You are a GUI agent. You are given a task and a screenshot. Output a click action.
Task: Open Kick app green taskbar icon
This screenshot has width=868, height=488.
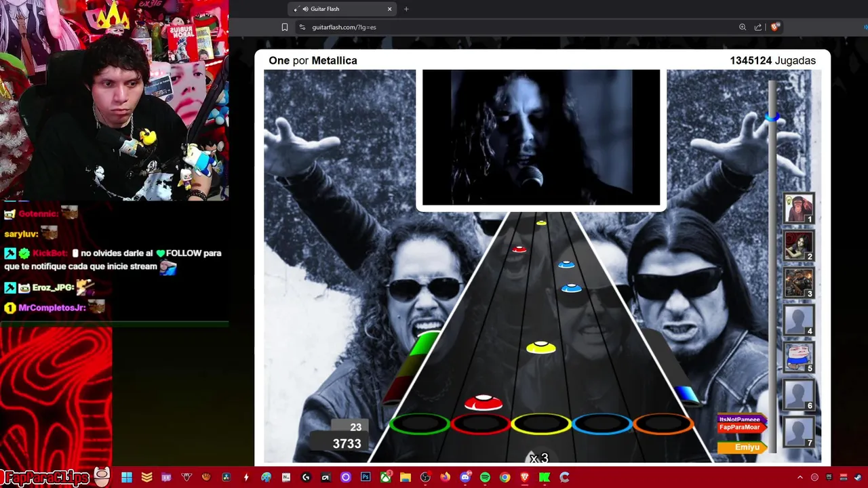click(545, 477)
